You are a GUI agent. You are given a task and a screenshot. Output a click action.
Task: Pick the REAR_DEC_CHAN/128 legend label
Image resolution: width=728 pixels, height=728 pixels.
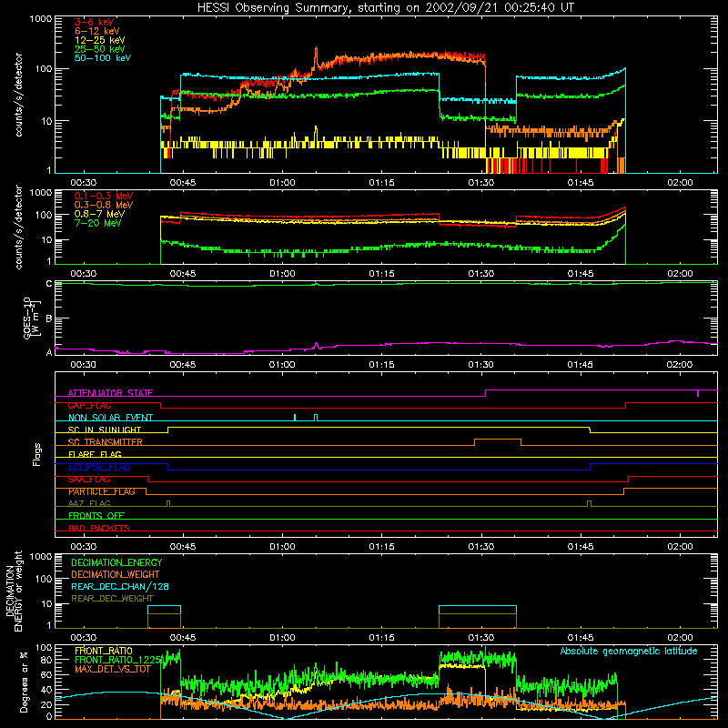click(x=120, y=587)
